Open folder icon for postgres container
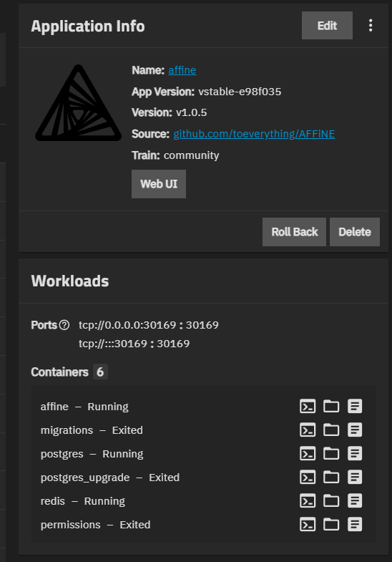 (331, 454)
